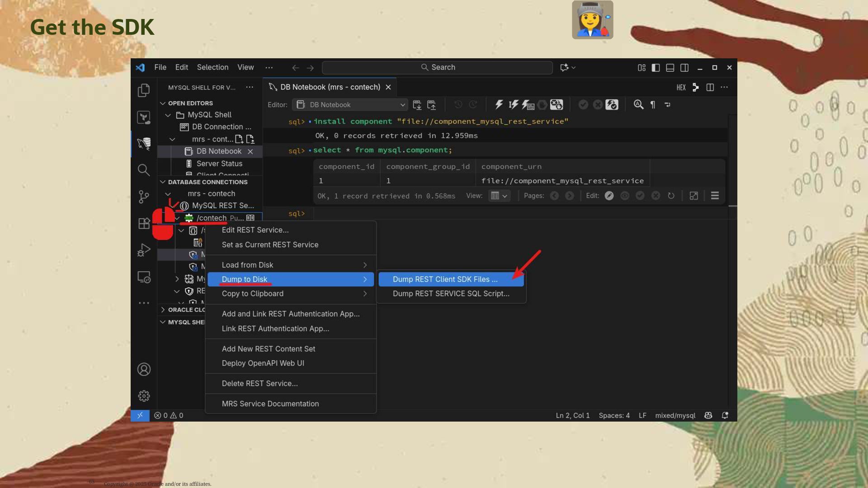Click the execute lightning bolt toolbar icon
868x488 pixels.
pos(499,105)
